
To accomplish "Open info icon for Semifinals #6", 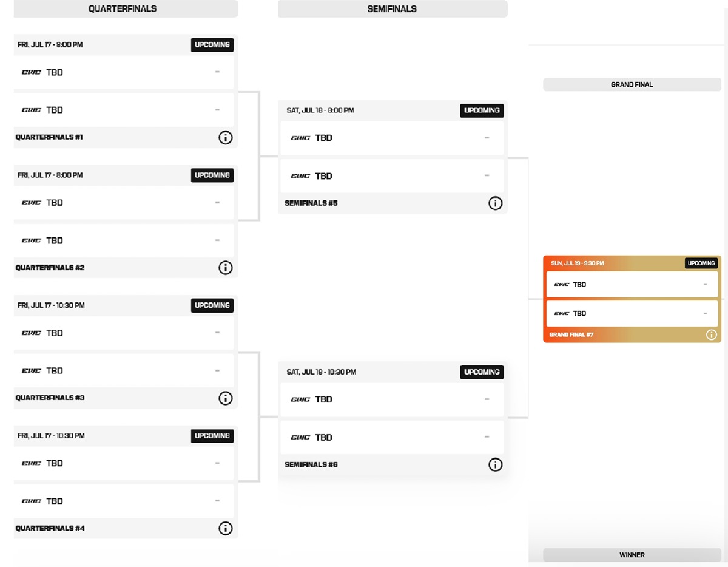I will [x=495, y=465].
